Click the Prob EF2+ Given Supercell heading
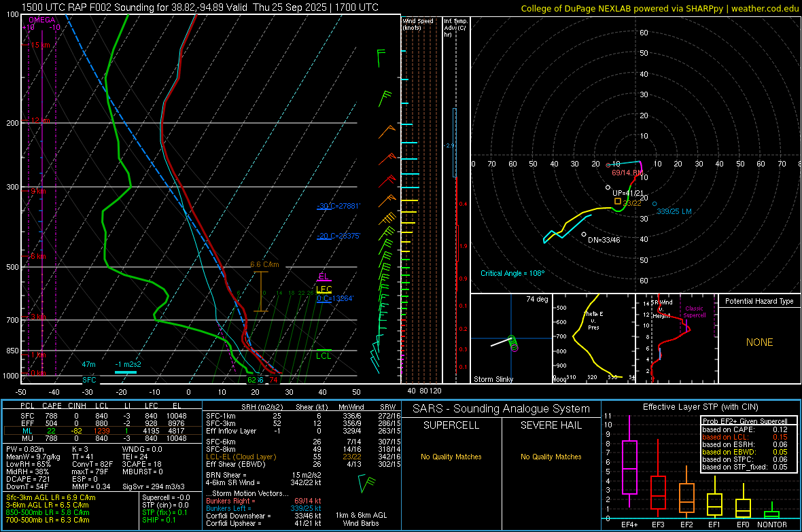The height and width of the screenshot is (532, 802). tap(745, 421)
